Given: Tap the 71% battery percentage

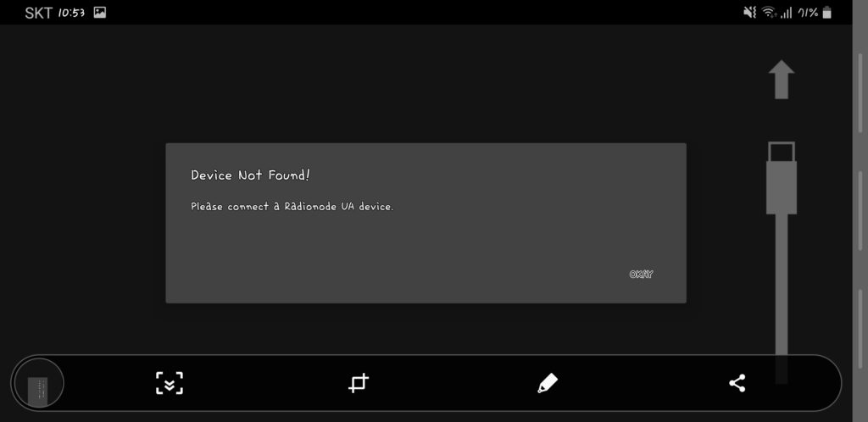Looking at the screenshot, I should [808, 12].
